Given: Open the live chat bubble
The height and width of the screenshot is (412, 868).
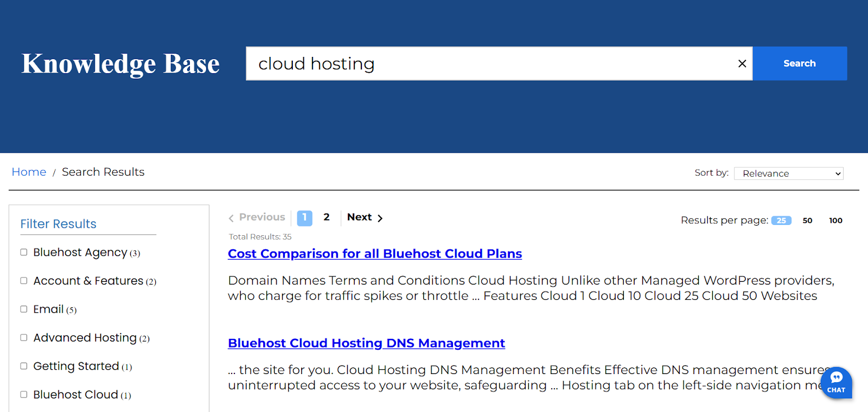Looking at the screenshot, I should 837,383.
